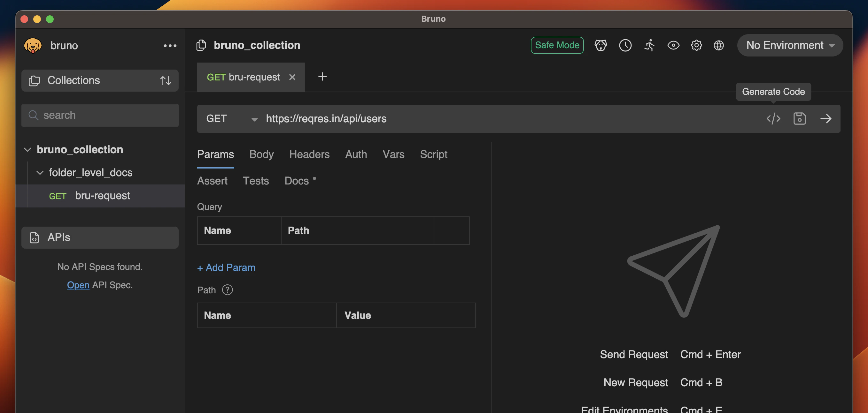The image size is (868, 413).
Task: Click the Open API Spec link
Action: pos(78,285)
